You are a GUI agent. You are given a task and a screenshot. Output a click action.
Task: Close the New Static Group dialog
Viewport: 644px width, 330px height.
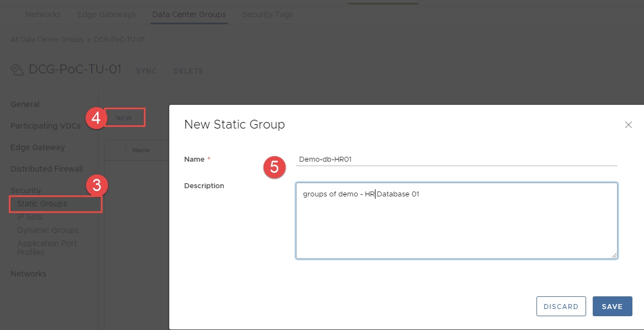[628, 125]
